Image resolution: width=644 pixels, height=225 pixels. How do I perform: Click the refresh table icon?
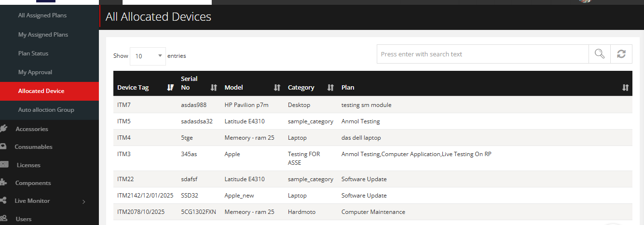point(621,54)
